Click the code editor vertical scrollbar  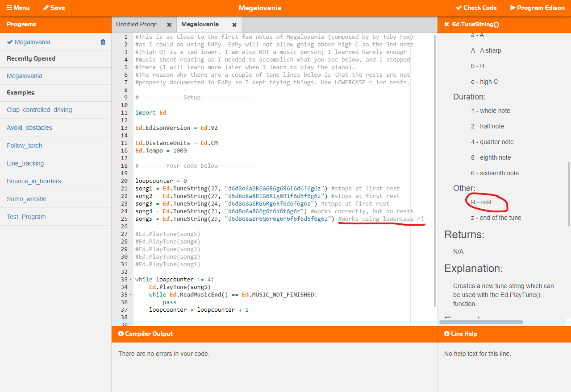point(435,171)
